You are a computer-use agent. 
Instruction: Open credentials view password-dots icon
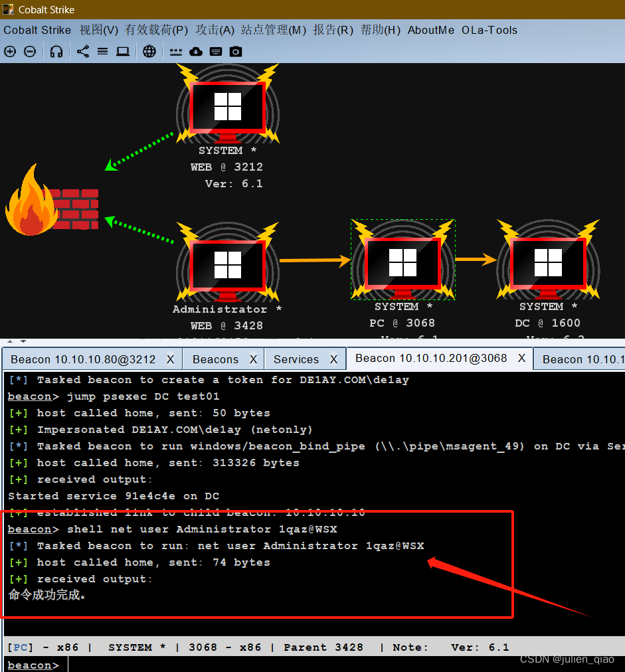[x=176, y=52]
